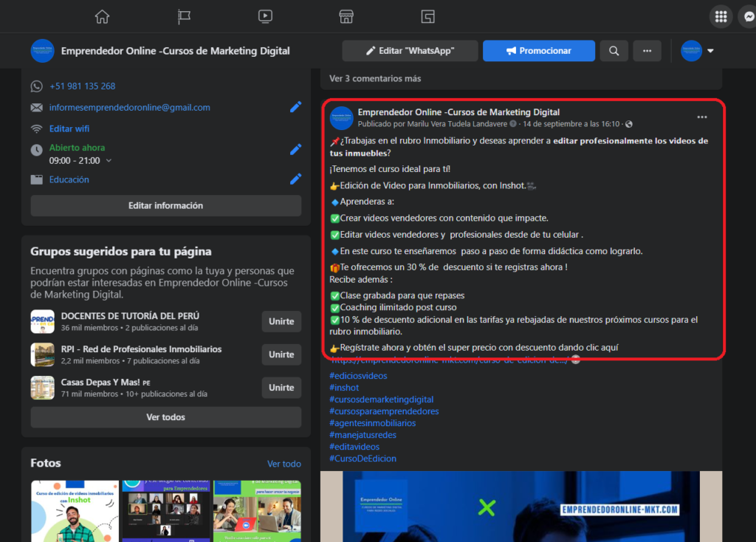
Task: Click the pencil icon beside the email address
Action: pos(295,107)
